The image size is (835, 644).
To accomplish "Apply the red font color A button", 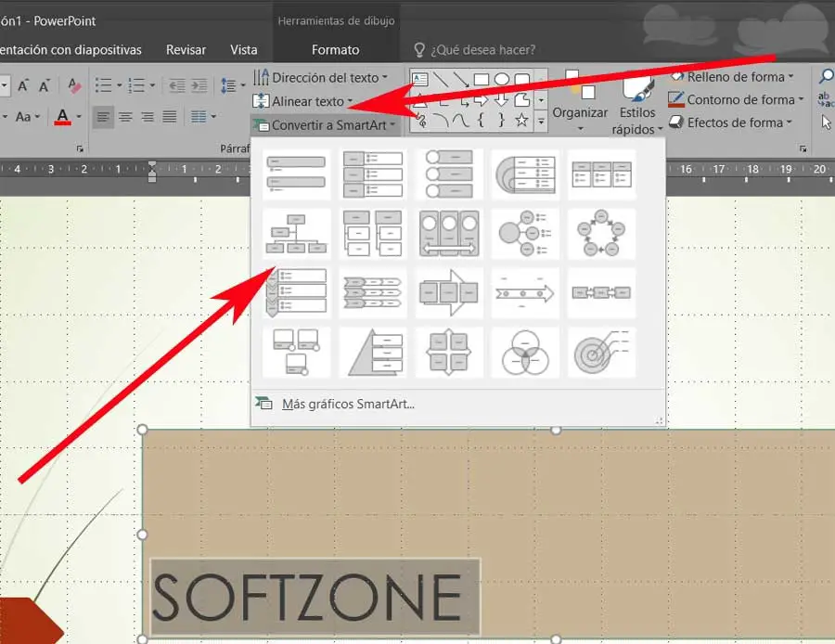I will (x=62, y=116).
